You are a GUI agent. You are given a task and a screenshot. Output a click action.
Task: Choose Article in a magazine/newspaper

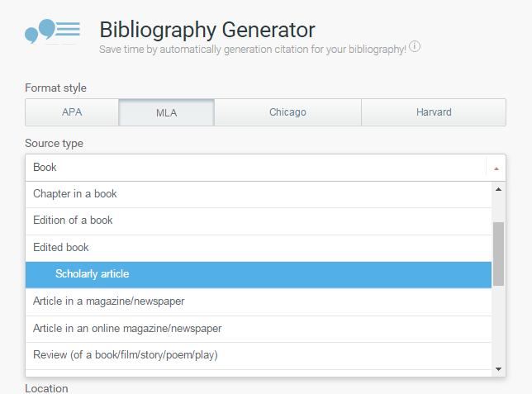pyautogui.click(x=259, y=301)
